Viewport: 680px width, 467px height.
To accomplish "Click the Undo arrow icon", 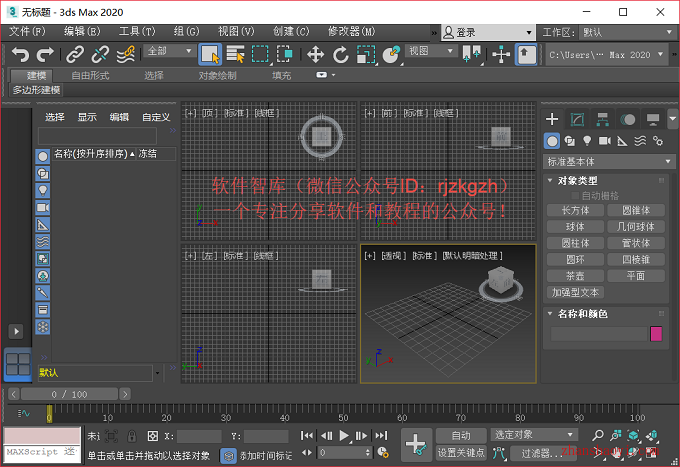I will pyautogui.click(x=20, y=55).
